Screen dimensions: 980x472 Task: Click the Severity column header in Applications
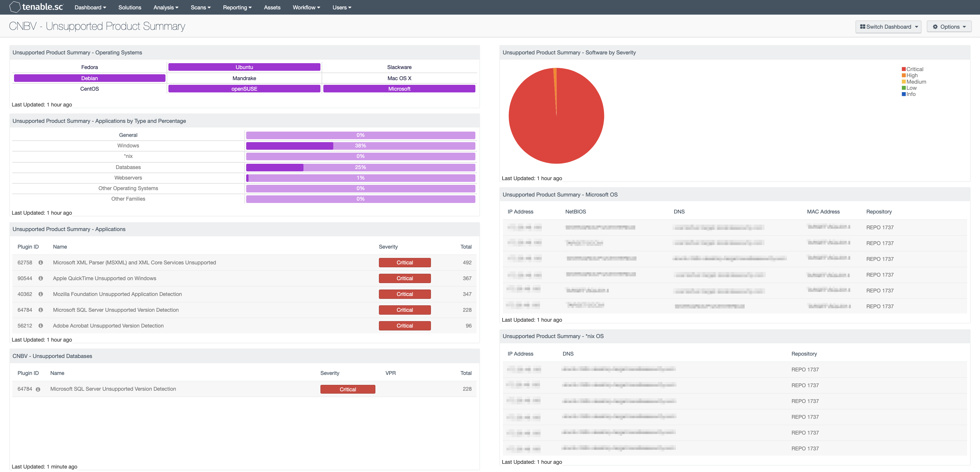click(388, 247)
